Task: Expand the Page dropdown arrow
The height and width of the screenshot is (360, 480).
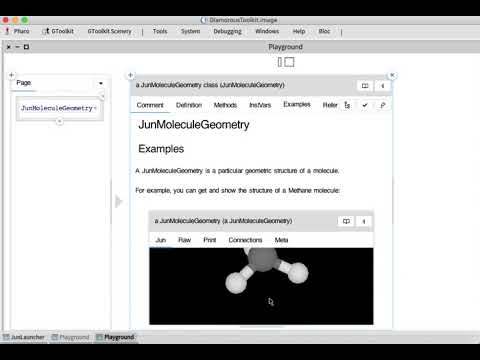Action: coord(101,83)
